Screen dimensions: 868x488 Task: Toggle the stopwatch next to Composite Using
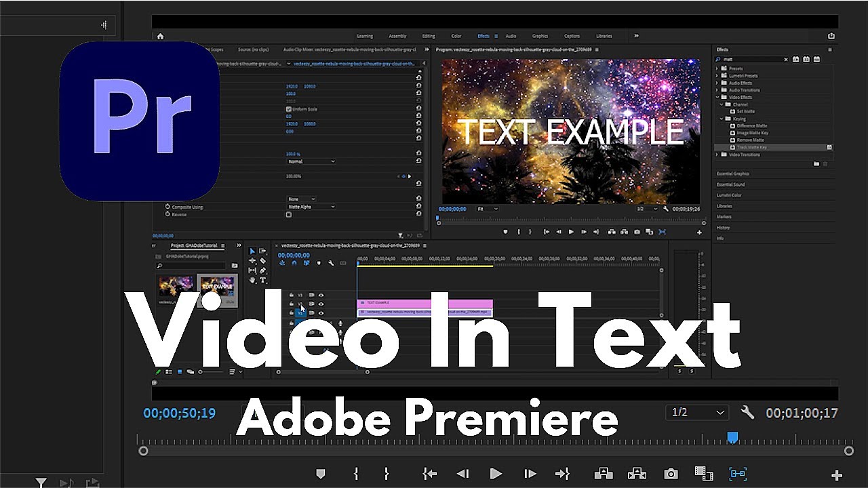[x=167, y=207]
